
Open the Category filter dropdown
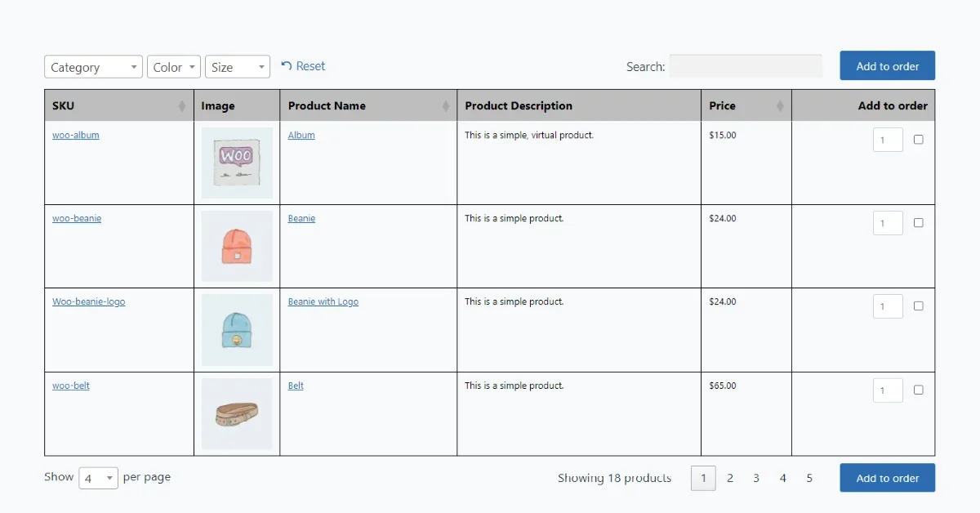[x=92, y=66]
